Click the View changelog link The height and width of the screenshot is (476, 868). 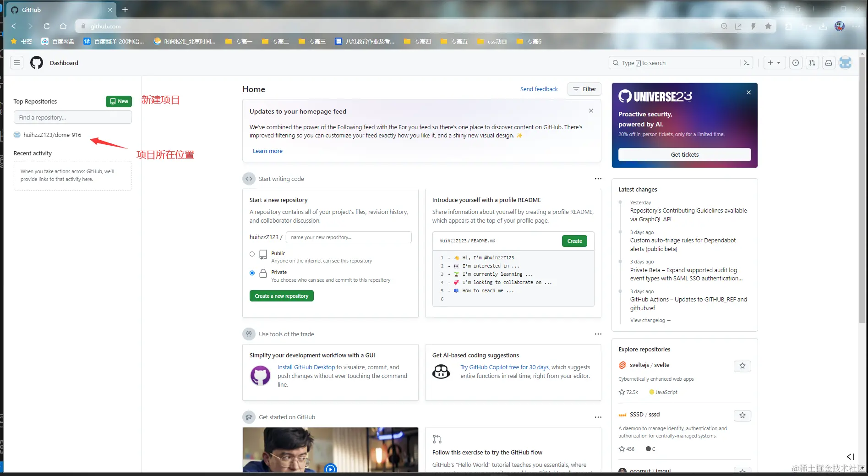click(650, 320)
